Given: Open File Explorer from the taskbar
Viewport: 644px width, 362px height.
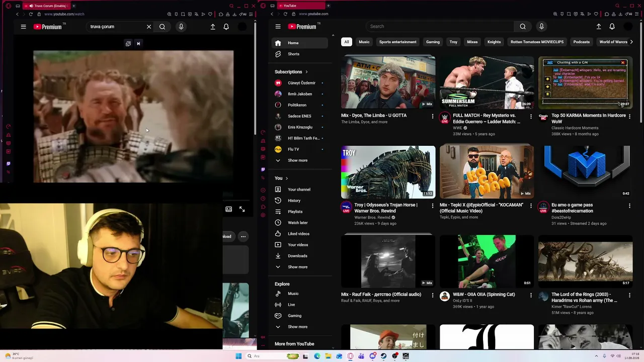Looking at the screenshot, I should (328, 356).
